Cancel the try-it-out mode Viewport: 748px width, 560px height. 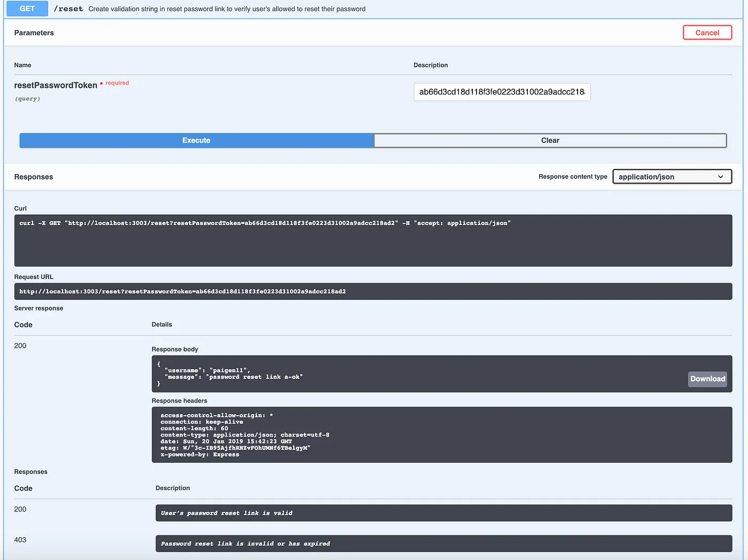click(x=707, y=33)
